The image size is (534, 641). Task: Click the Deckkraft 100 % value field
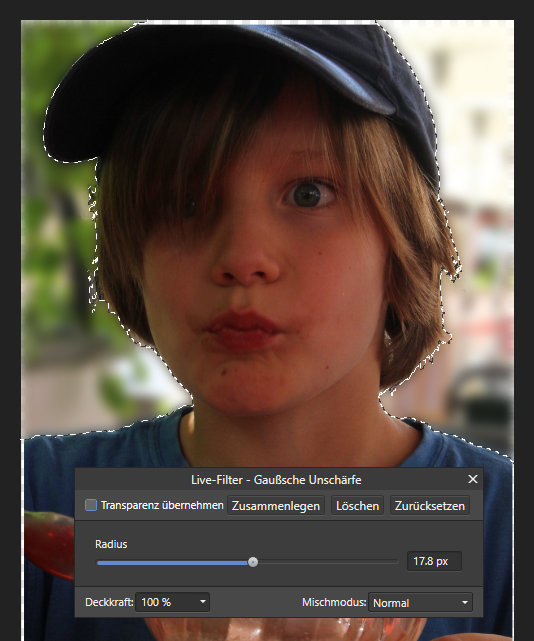coord(167,602)
